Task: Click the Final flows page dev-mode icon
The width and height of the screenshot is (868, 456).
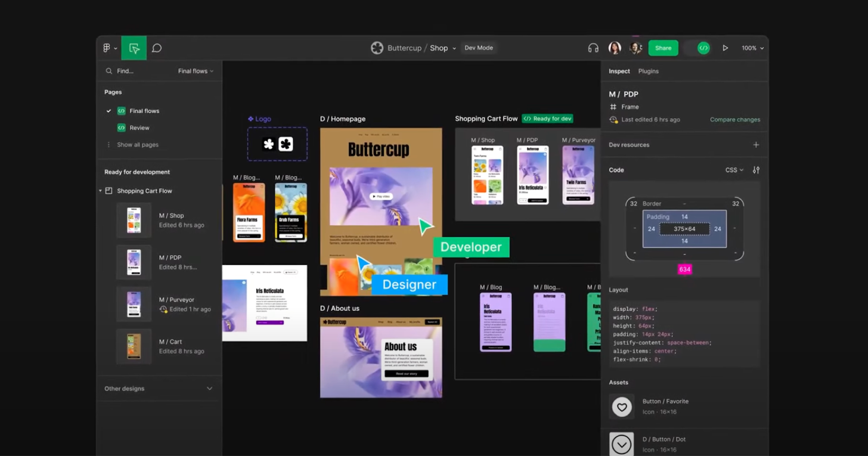Action: click(121, 111)
